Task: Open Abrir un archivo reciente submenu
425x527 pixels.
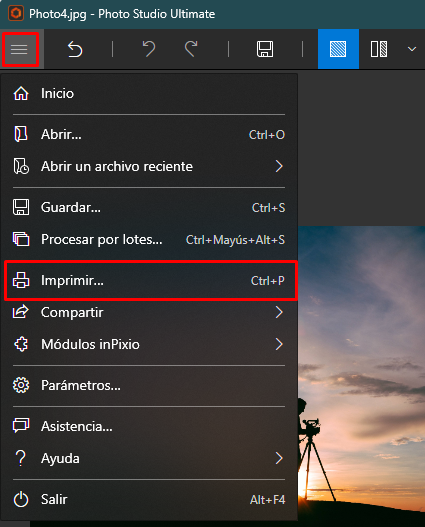Action: tap(149, 166)
